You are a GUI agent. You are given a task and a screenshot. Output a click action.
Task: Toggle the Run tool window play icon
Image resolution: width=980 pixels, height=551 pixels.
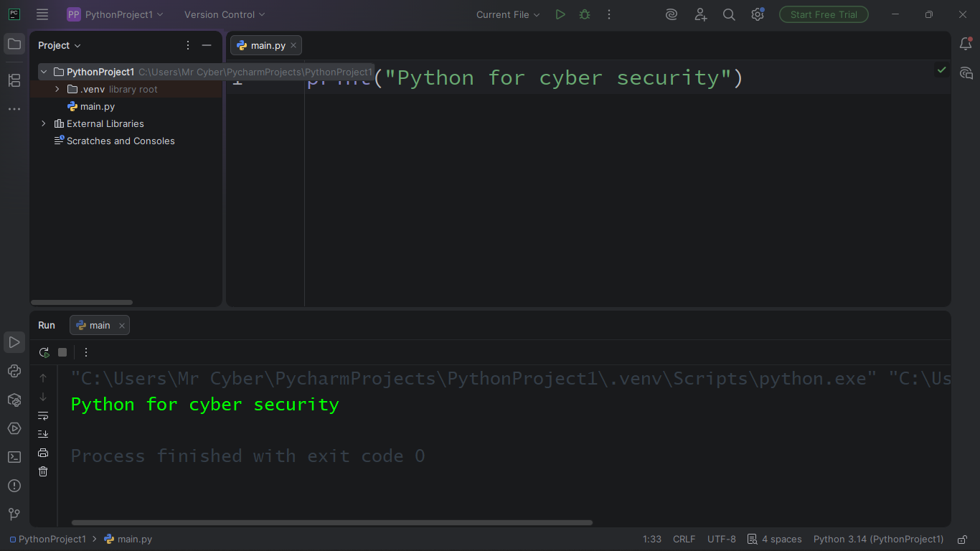pyautogui.click(x=14, y=342)
